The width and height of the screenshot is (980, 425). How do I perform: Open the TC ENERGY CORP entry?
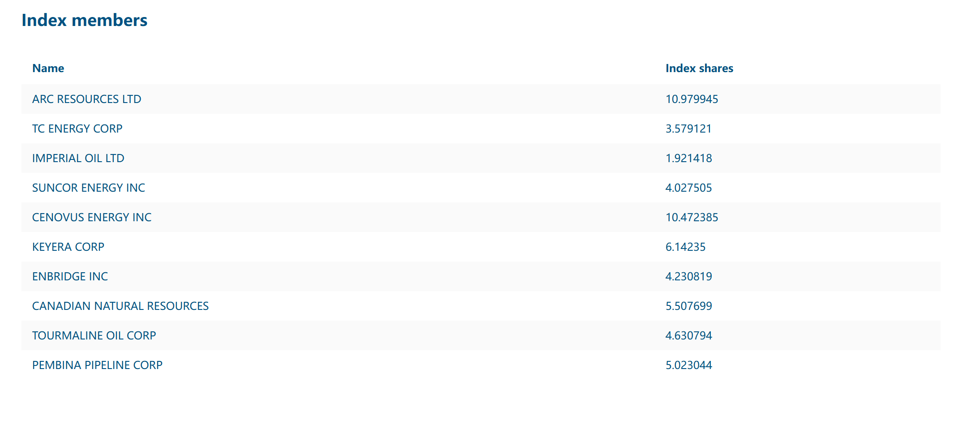(77, 129)
